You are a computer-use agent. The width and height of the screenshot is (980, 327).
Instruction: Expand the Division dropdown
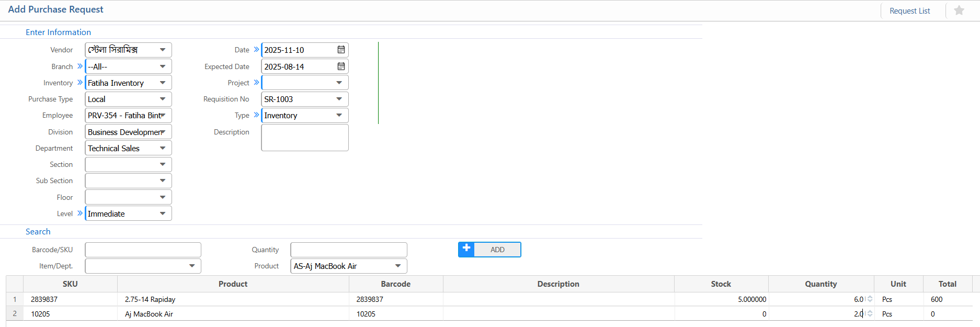pos(163,132)
